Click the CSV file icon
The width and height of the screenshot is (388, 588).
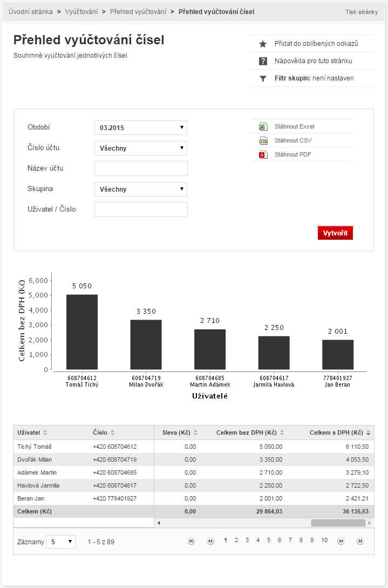(263, 140)
